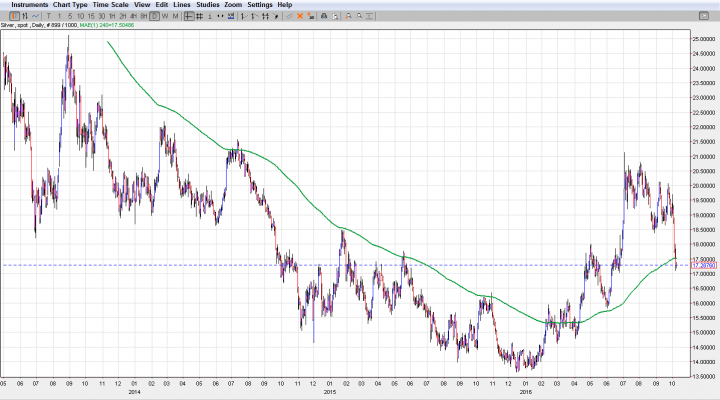
Task: Choose the 30 minute timeframe button
Action: coord(104,17)
